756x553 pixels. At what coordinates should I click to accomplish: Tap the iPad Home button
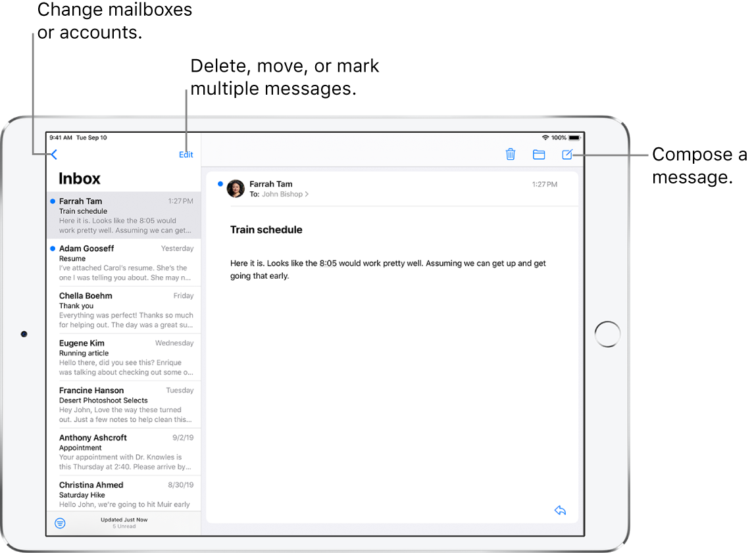[607, 334]
